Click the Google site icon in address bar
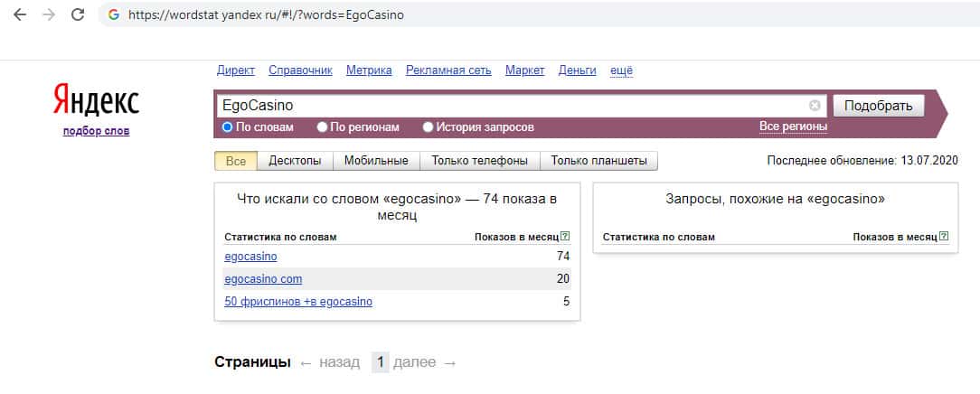This screenshot has height=394, width=980. 114,15
